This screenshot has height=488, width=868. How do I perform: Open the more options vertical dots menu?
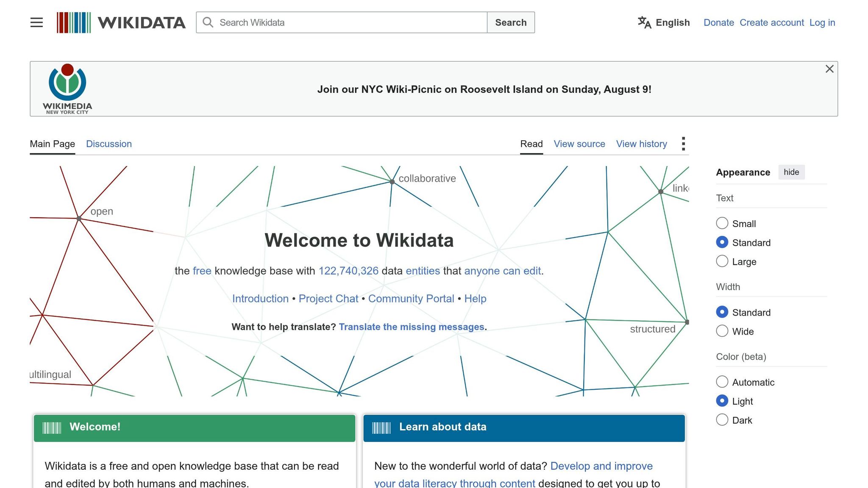683,144
